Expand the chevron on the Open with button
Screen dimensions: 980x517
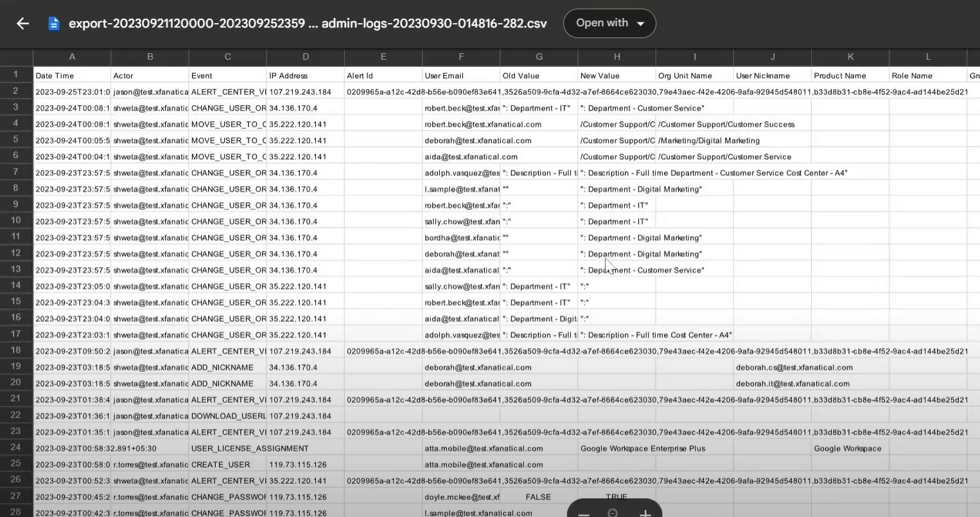[x=640, y=23]
